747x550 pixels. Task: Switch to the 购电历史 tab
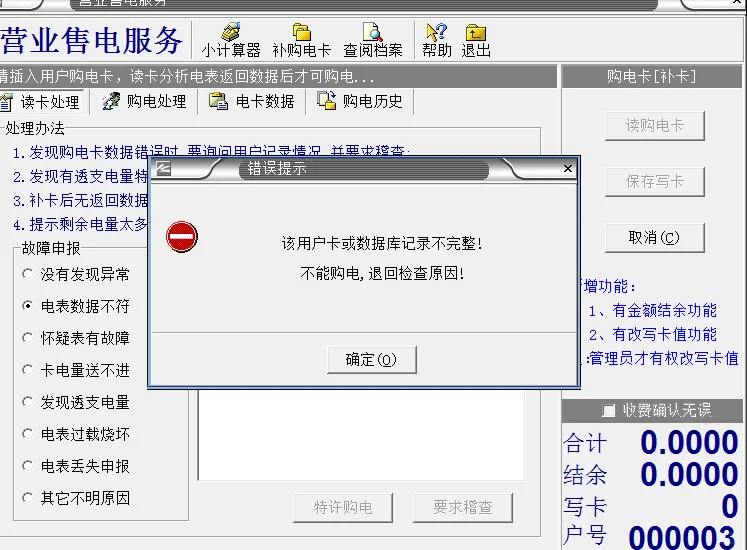pyautogui.click(x=360, y=101)
